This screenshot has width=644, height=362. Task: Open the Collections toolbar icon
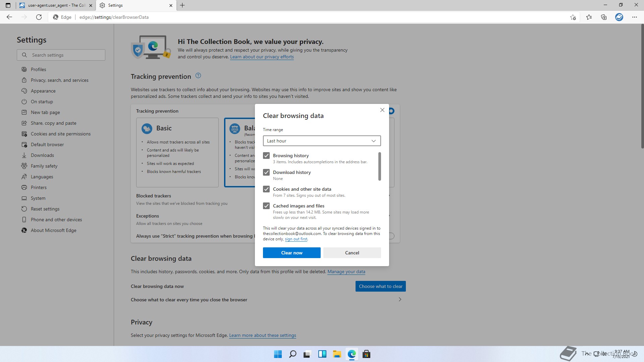pyautogui.click(x=604, y=17)
